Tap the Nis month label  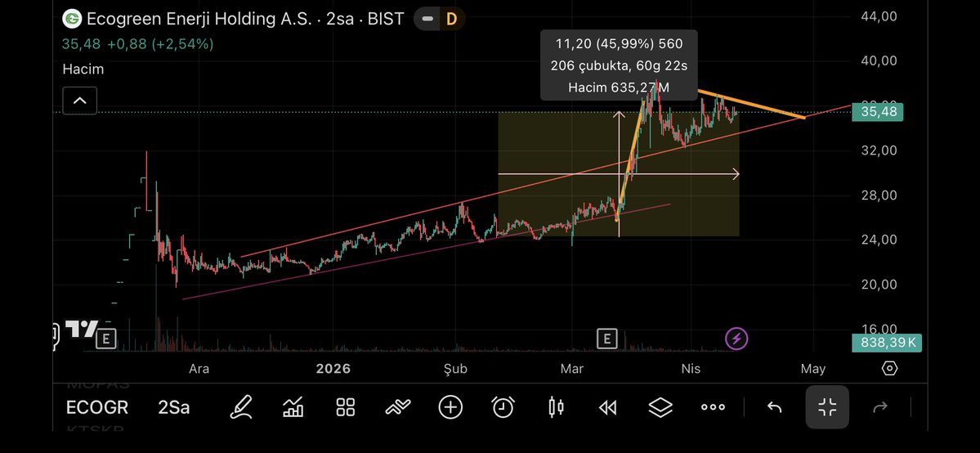tap(691, 369)
